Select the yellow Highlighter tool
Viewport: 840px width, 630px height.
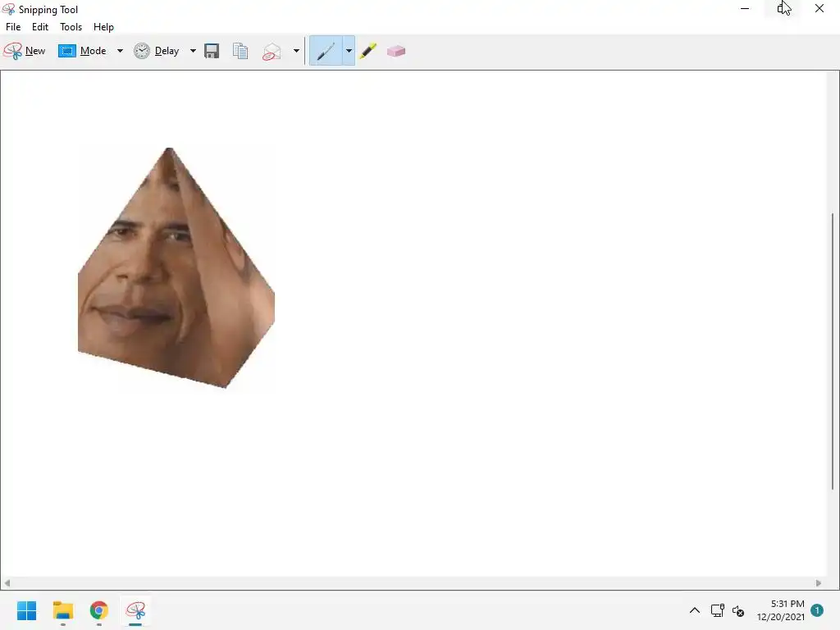point(368,51)
